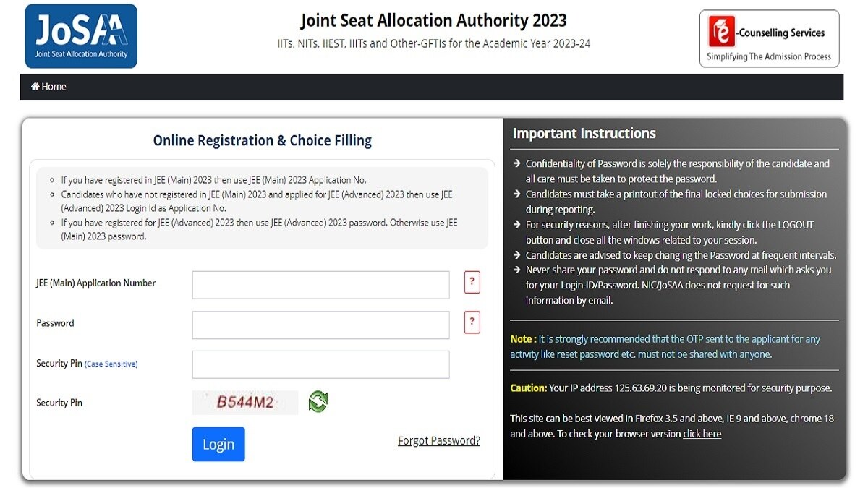
Task: Click the black navigation bar
Action: coord(434,86)
